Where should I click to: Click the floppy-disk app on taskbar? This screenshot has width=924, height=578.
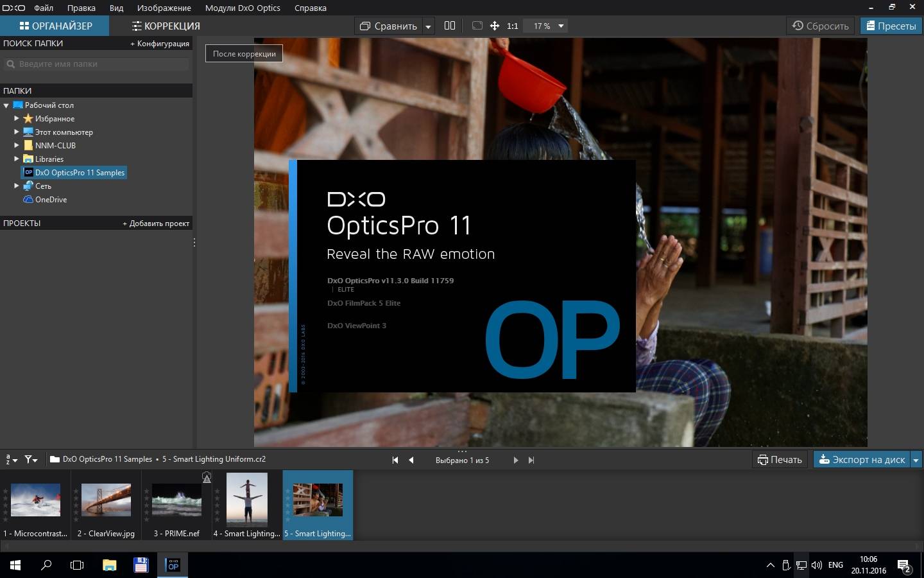[x=141, y=565]
